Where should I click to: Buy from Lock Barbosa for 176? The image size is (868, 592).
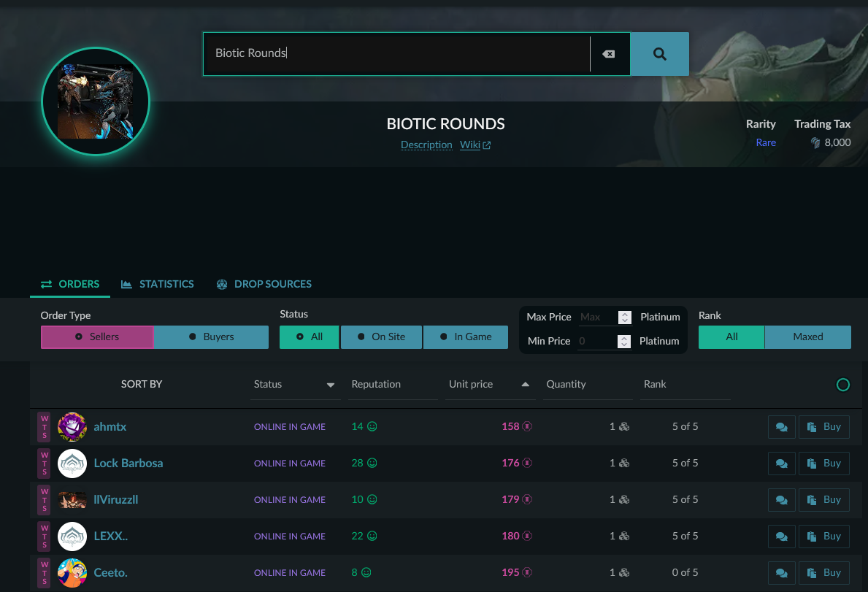click(823, 464)
